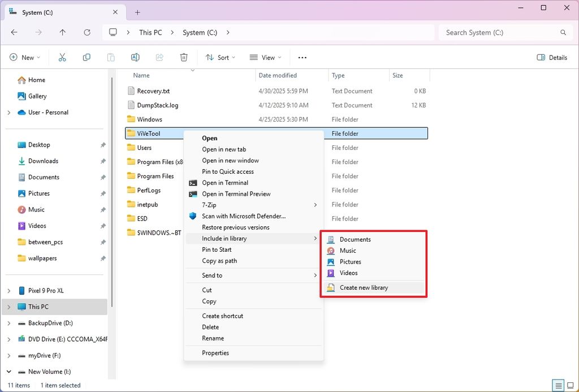The width and height of the screenshot is (579, 392).
Task: Click the Cut scissors icon in toolbar
Action: tap(62, 57)
